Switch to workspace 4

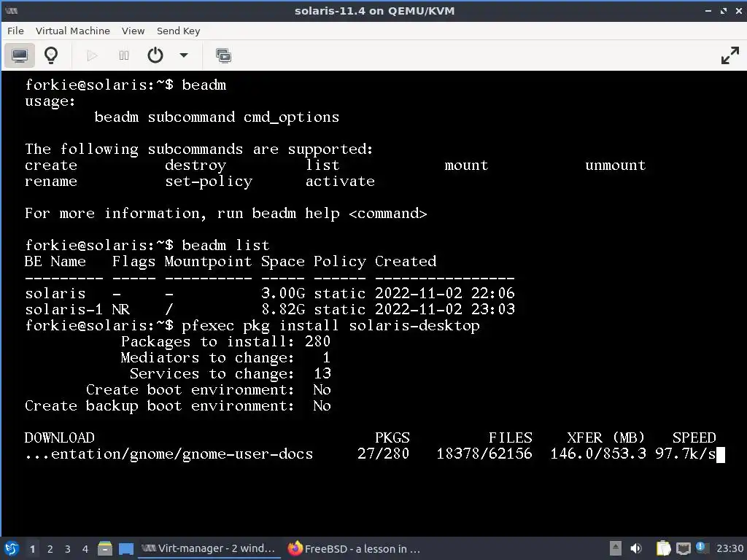tap(85, 549)
